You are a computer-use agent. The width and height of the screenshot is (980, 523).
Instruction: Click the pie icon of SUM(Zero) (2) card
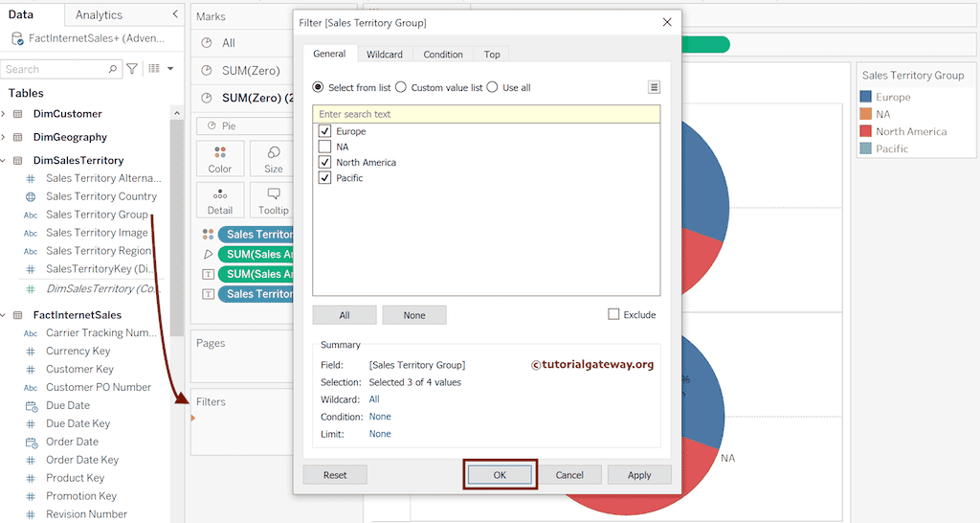click(x=207, y=99)
